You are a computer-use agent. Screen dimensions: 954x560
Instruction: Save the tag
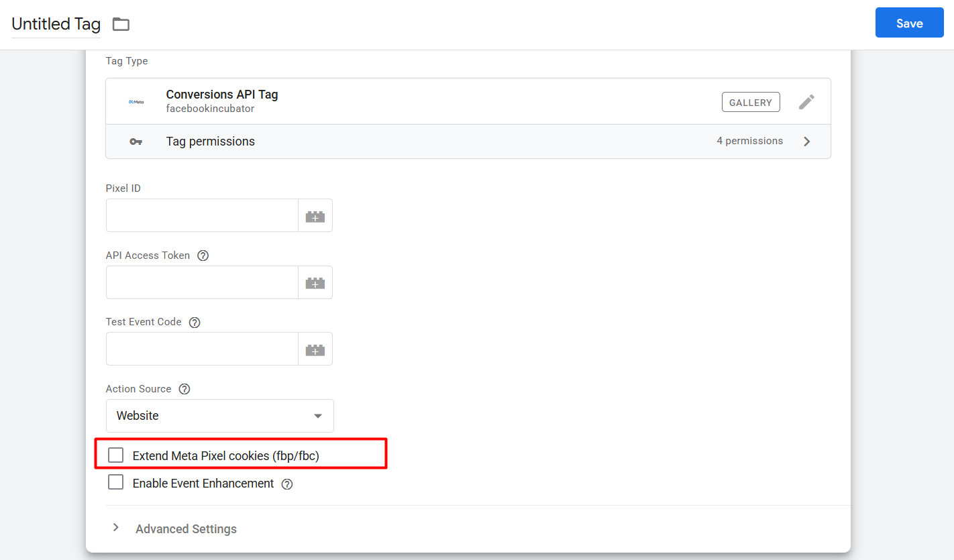pyautogui.click(x=909, y=23)
